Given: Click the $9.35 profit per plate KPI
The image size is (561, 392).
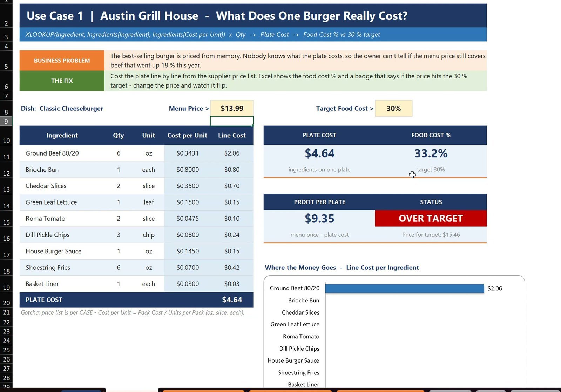Looking at the screenshot, I should (319, 219).
